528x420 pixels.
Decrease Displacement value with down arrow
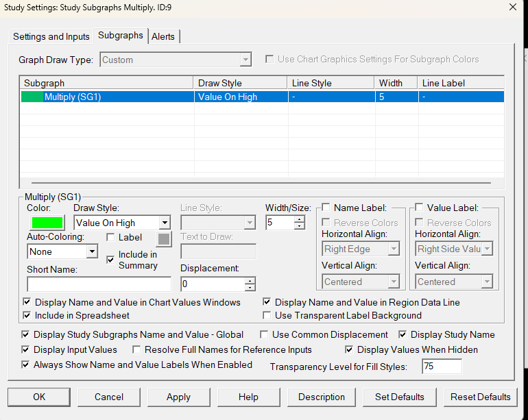coord(250,288)
